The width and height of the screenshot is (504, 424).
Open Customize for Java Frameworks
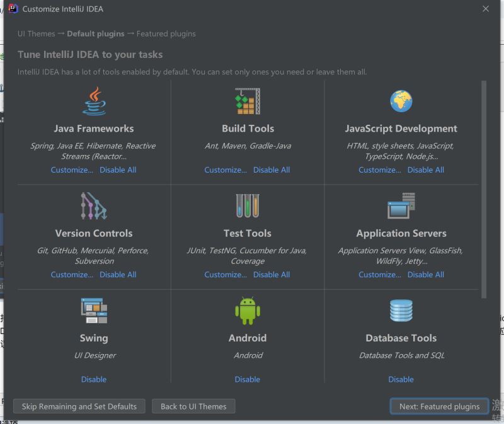coord(72,170)
